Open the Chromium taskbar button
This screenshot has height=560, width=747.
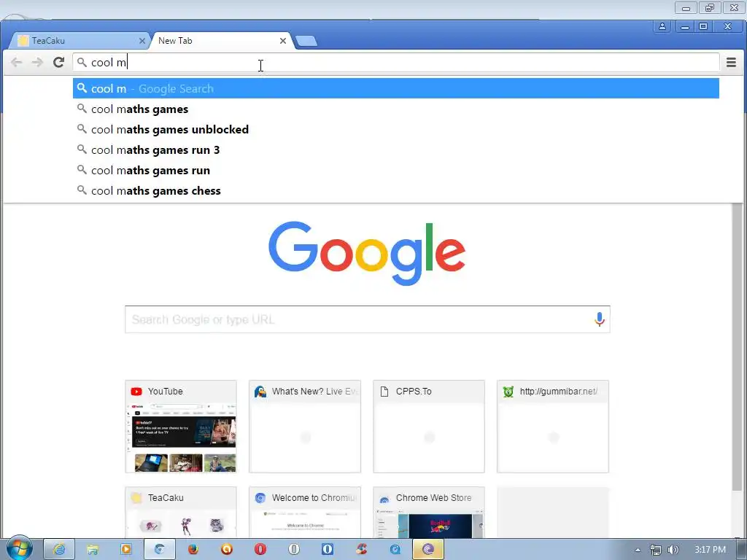tap(159, 550)
